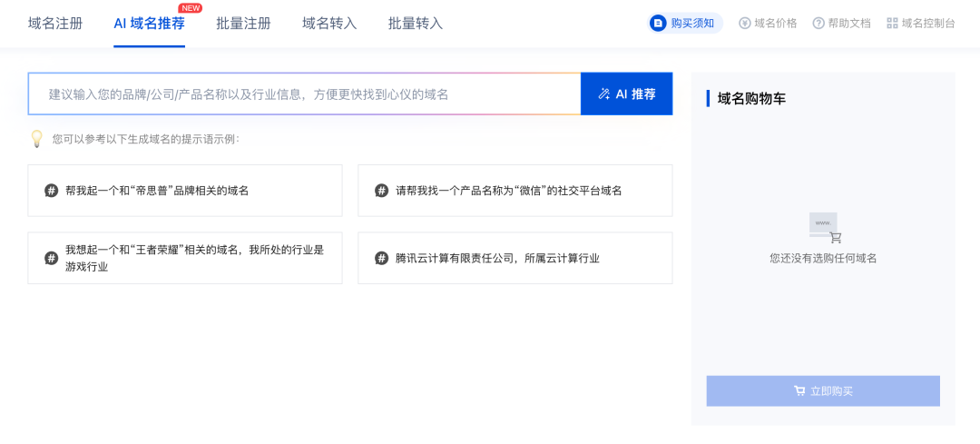Open the 域名价格 link

pyautogui.click(x=768, y=23)
